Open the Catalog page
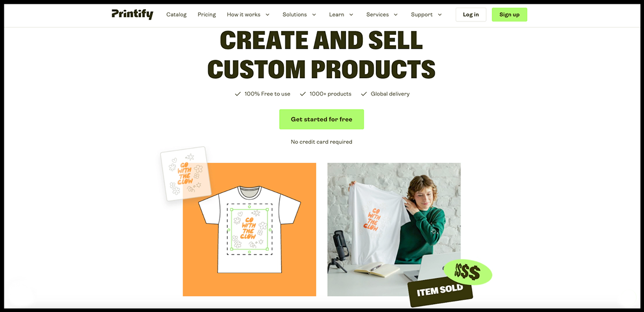This screenshot has width=644, height=312. 177,14
